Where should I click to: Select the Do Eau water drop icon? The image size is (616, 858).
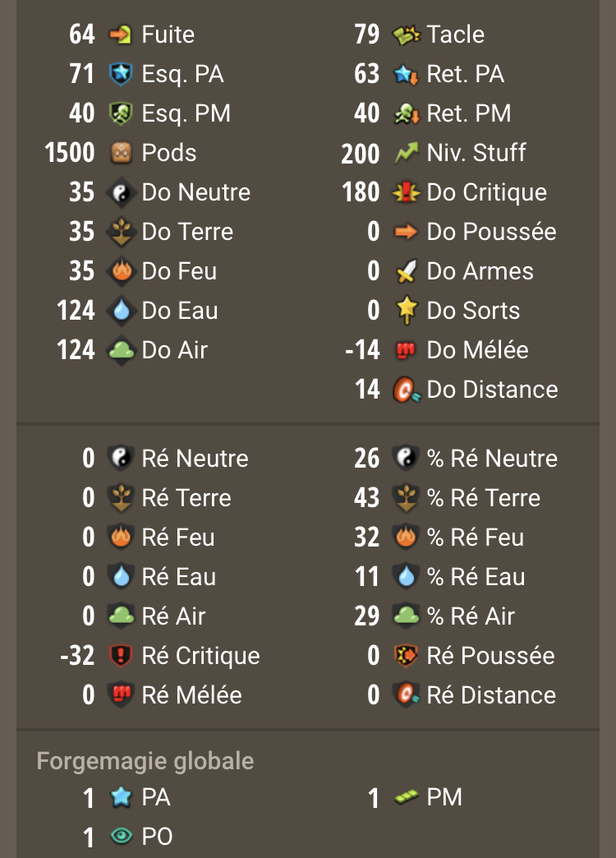click(x=121, y=311)
